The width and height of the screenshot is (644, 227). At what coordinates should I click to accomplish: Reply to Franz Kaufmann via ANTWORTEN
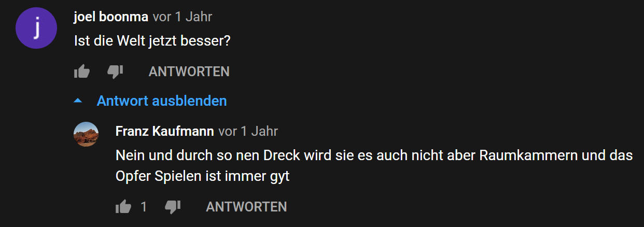(x=246, y=207)
